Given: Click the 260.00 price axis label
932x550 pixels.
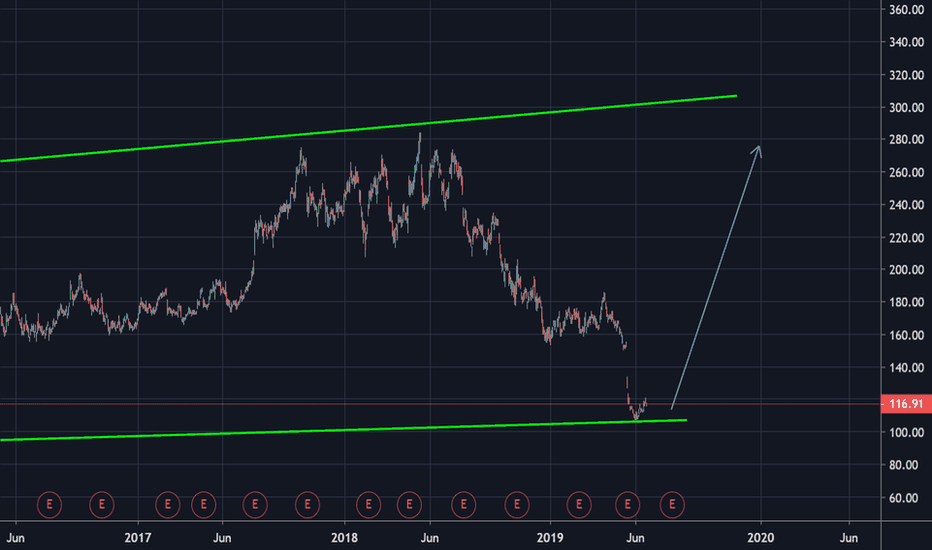Looking at the screenshot, I should pyautogui.click(x=906, y=172).
